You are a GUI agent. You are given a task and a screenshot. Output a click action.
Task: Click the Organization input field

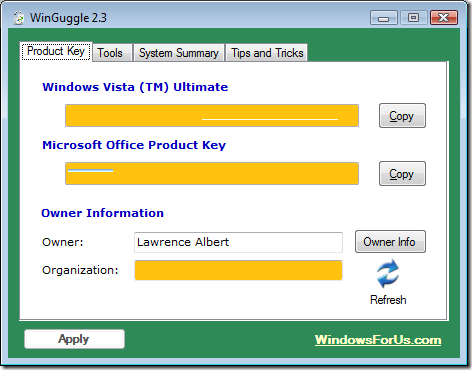238,270
